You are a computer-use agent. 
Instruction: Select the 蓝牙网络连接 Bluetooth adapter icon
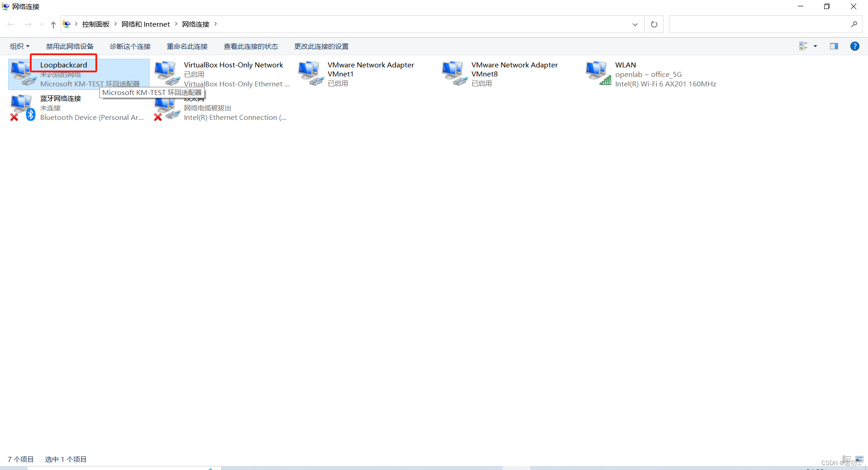(23, 108)
